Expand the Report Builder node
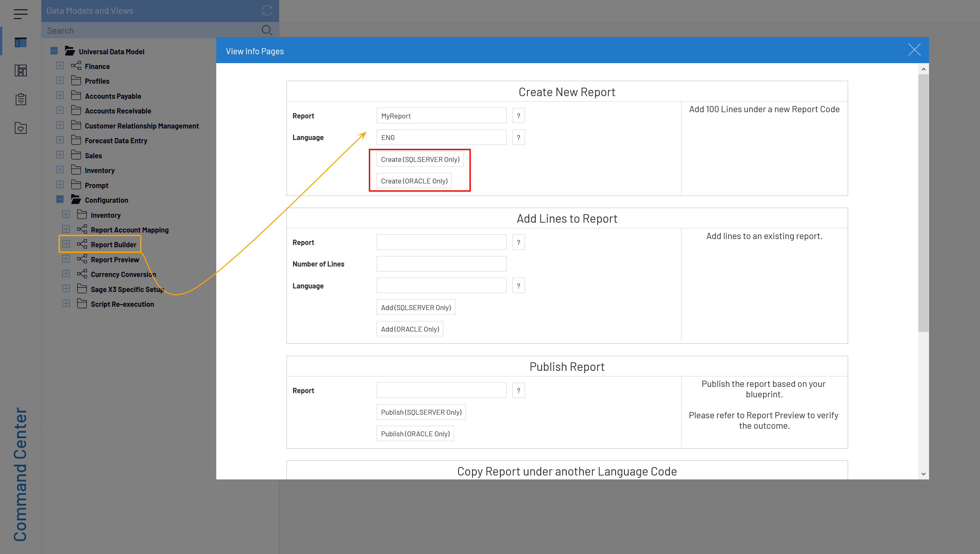Image resolution: width=980 pixels, height=554 pixels. (66, 244)
